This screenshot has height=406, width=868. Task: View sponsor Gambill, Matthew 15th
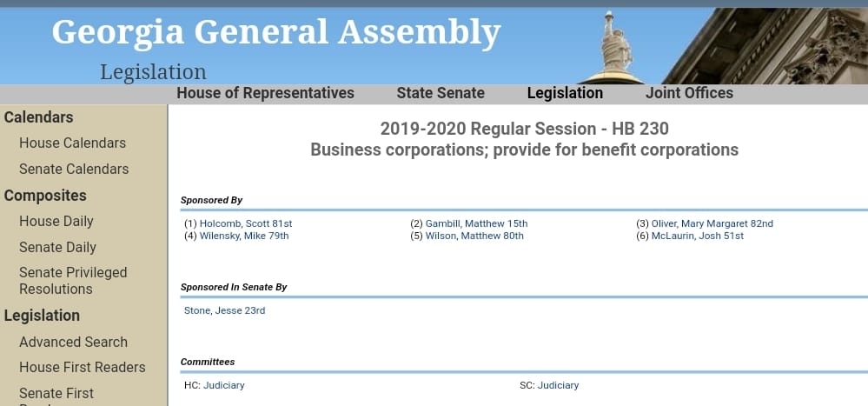coord(476,223)
